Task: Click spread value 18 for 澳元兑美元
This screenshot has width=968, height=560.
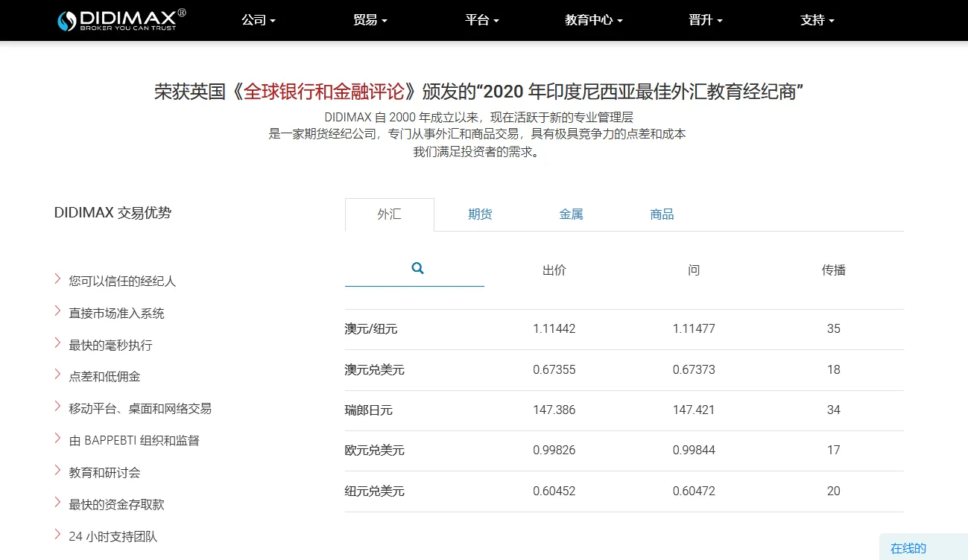Action: [834, 369]
